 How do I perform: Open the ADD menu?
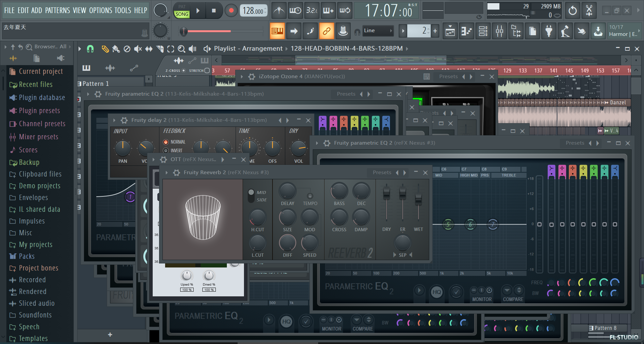(x=37, y=10)
